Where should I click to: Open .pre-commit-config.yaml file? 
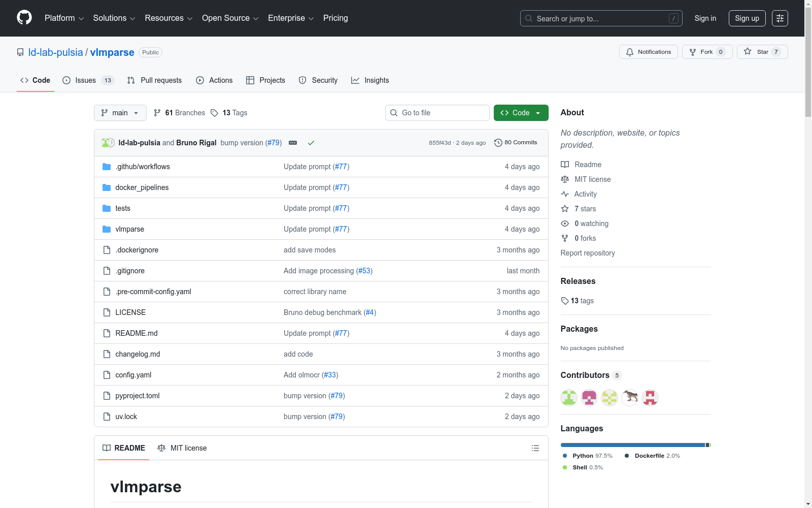pos(153,292)
